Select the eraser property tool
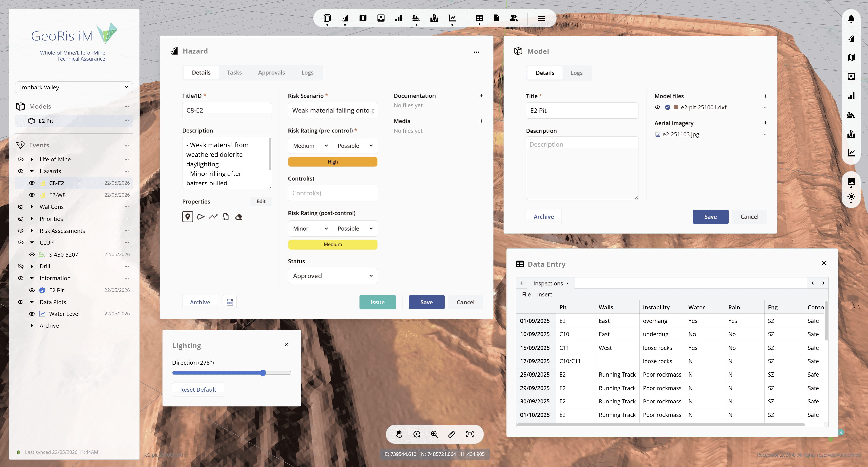Viewport: 868px width, 467px height. click(x=239, y=217)
